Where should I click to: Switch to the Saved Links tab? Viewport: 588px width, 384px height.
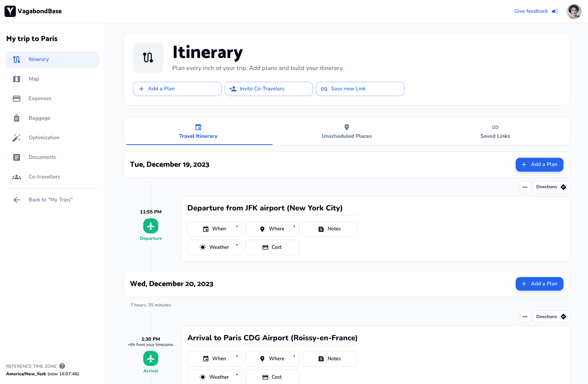[x=495, y=131]
